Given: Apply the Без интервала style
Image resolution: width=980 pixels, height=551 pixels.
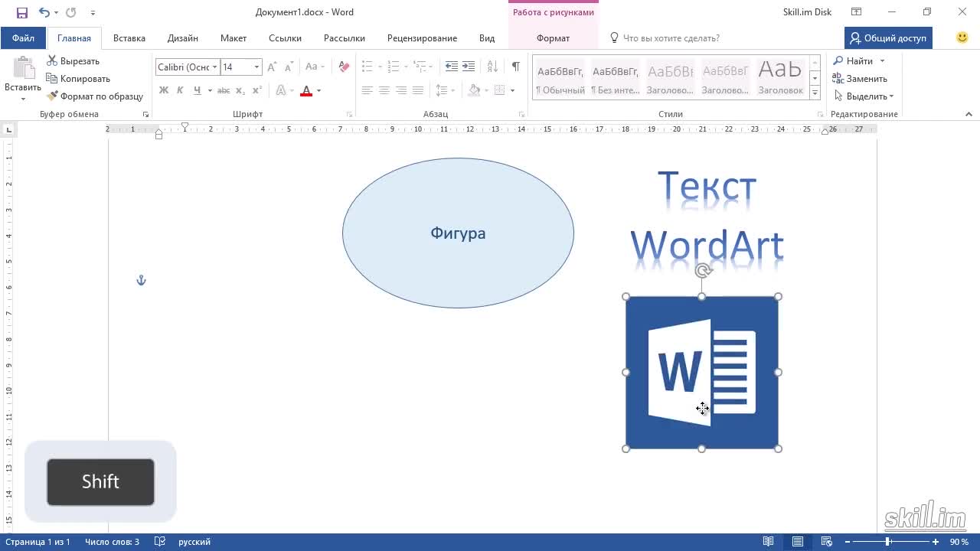Looking at the screenshot, I should (616, 77).
